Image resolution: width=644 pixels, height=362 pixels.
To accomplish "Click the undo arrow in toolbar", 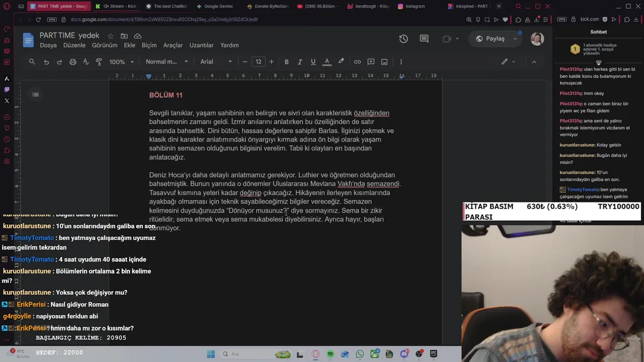I will click(46, 62).
